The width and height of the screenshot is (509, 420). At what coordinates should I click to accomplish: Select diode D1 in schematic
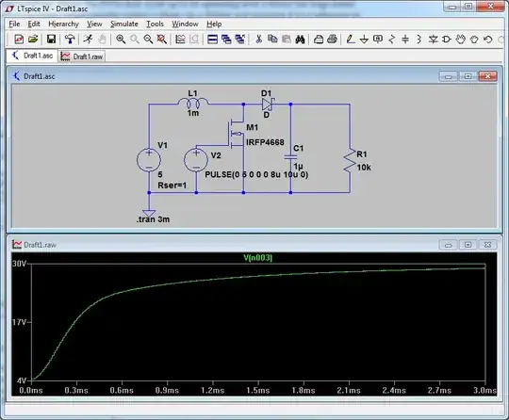coord(268,105)
